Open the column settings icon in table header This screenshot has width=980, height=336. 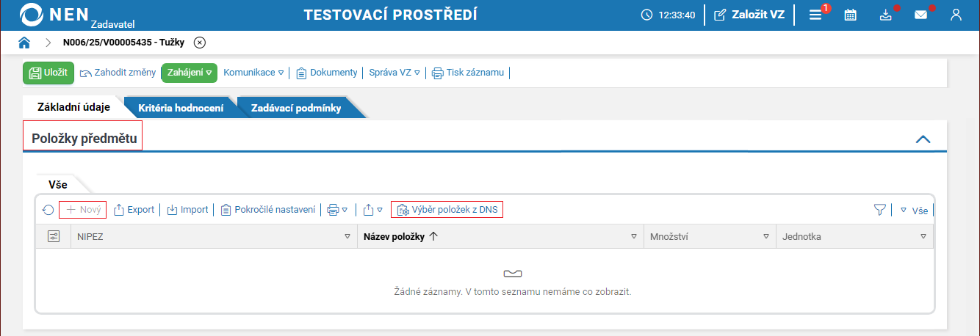53,236
